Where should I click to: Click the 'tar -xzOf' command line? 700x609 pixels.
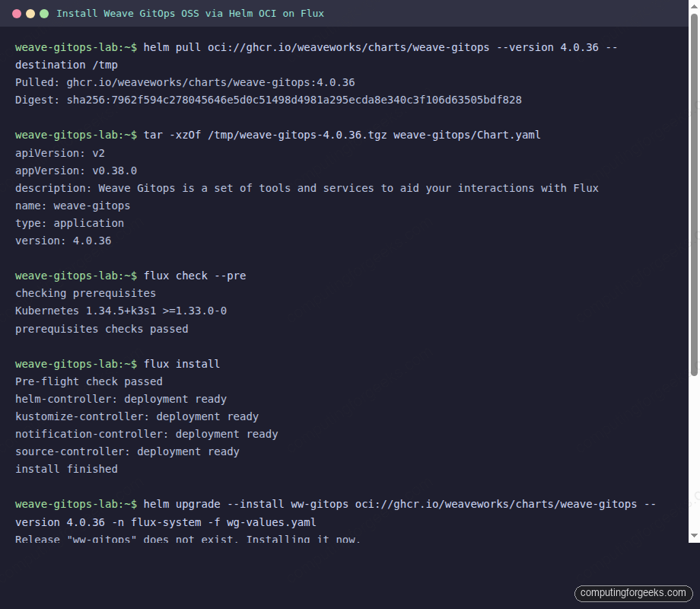pyautogui.click(x=278, y=136)
